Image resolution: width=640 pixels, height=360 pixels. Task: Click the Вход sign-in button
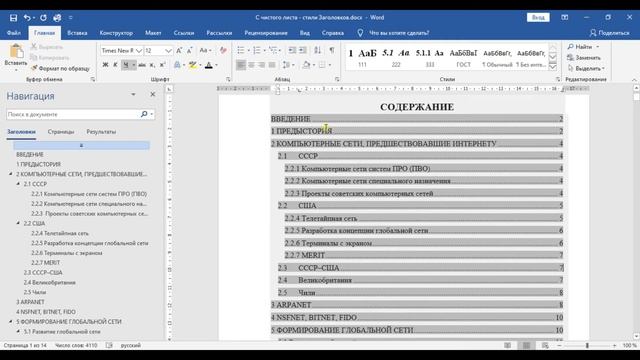(x=538, y=18)
